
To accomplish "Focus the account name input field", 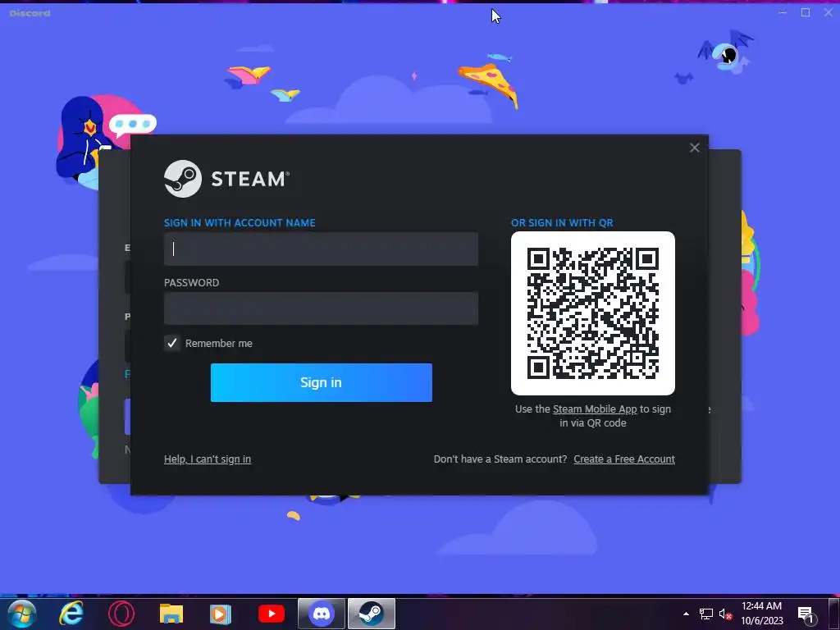I will tap(321, 249).
